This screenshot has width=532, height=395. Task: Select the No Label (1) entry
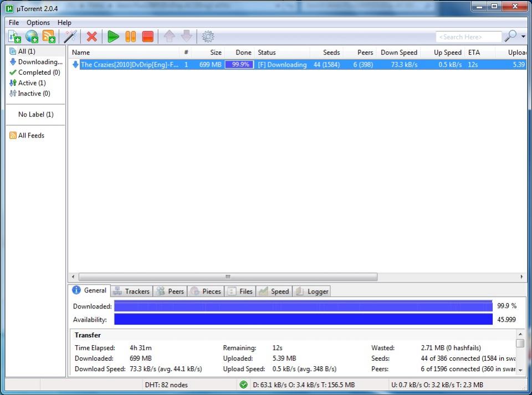[35, 114]
